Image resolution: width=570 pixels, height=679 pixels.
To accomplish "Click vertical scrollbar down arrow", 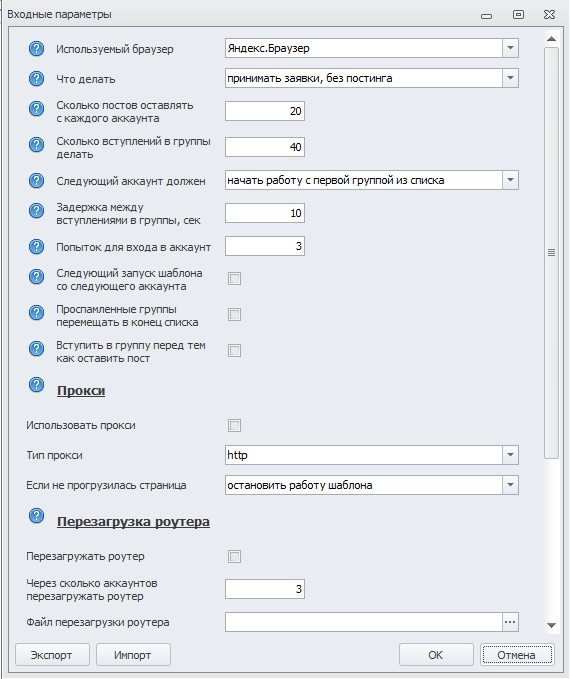I will [551, 625].
